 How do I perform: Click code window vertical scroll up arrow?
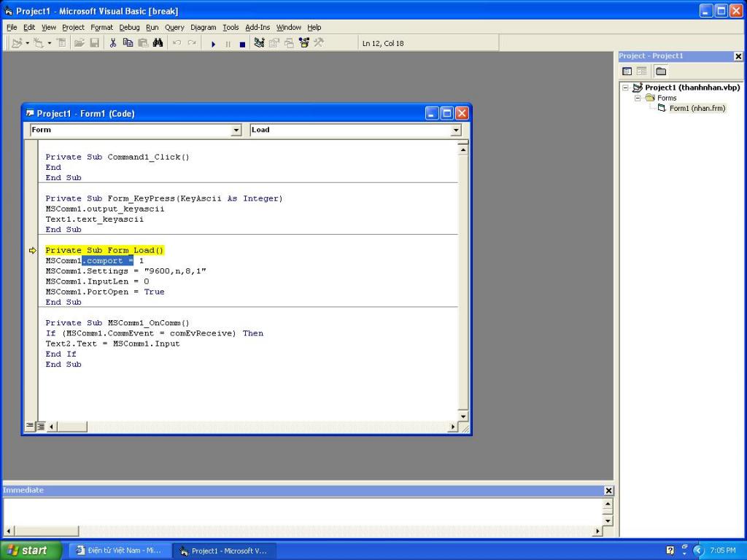point(463,149)
